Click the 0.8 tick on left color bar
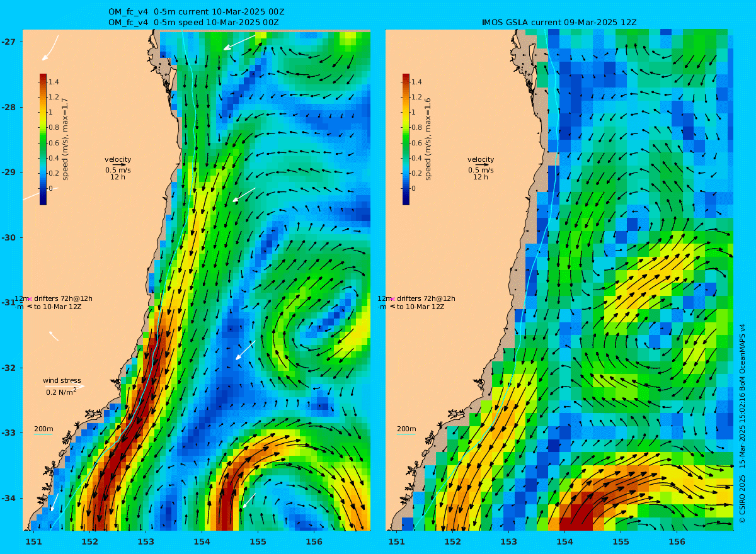 point(54,127)
